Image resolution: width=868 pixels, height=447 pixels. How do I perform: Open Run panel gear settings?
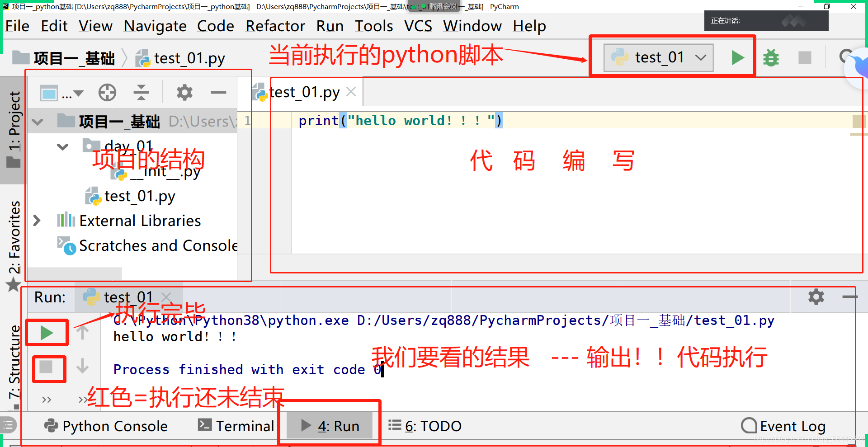click(816, 297)
